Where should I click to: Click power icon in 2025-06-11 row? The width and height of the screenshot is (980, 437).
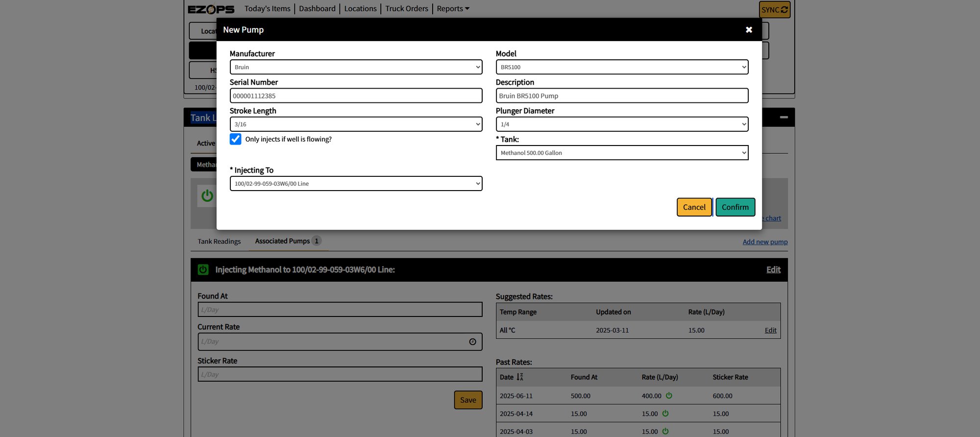(x=669, y=395)
